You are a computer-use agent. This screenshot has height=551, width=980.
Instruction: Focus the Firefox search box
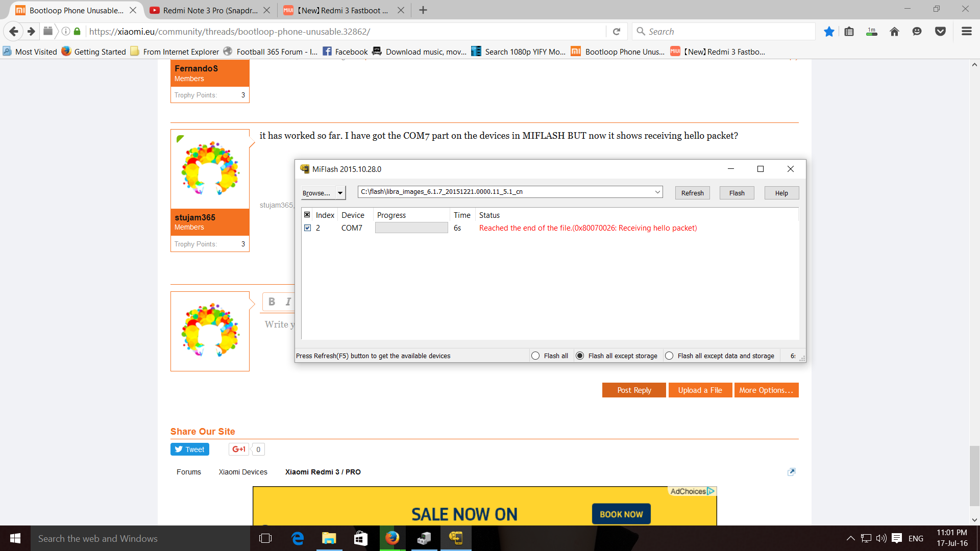723,32
